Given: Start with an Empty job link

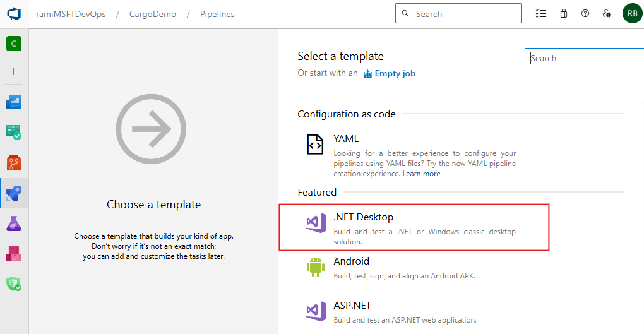Looking at the screenshot, I should (x=395, y=73).
